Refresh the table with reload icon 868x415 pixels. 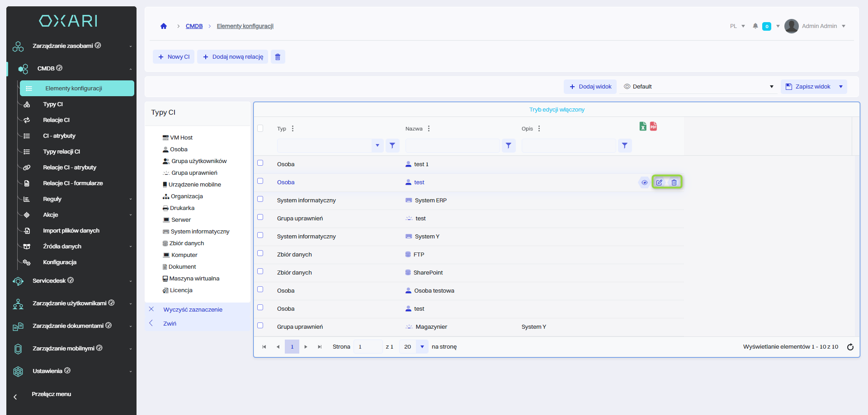pos(850,347)
